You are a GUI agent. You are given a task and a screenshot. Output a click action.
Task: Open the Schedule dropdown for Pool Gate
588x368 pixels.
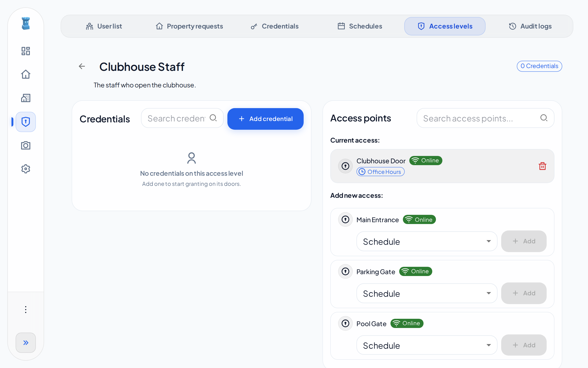[x=427, y=345]
